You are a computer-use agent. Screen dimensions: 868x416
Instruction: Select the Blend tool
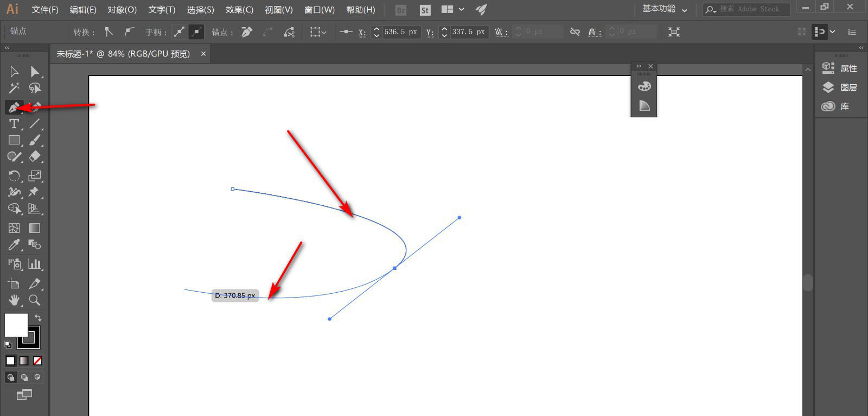point(35,244)
